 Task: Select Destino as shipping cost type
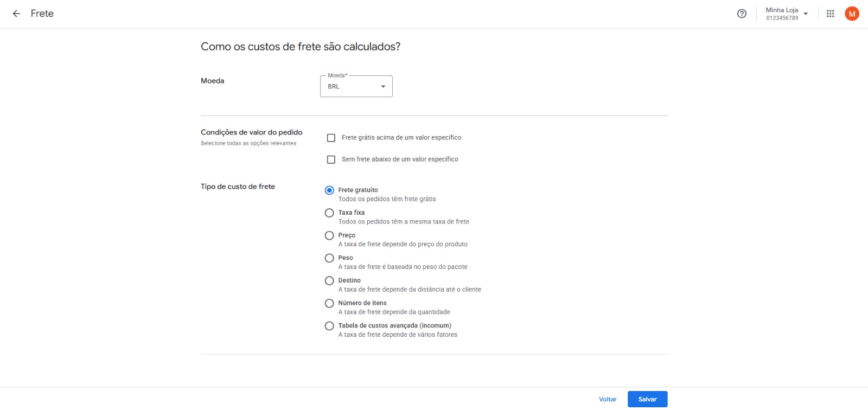coord(329,281)
